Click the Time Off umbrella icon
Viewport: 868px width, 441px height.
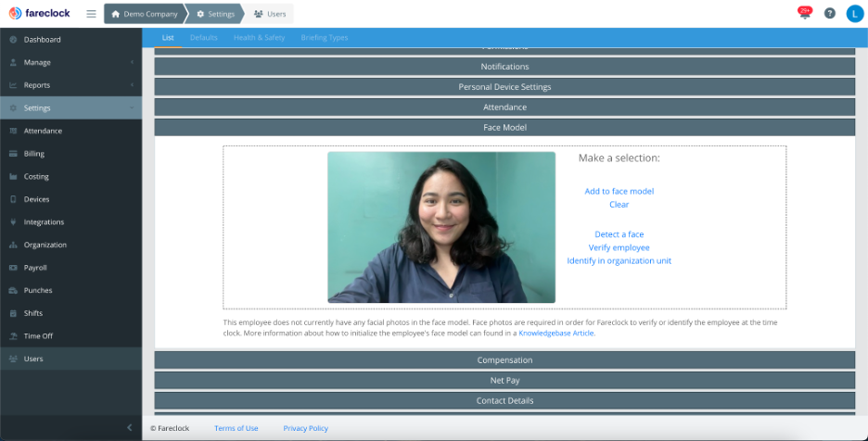coord(13,336)
